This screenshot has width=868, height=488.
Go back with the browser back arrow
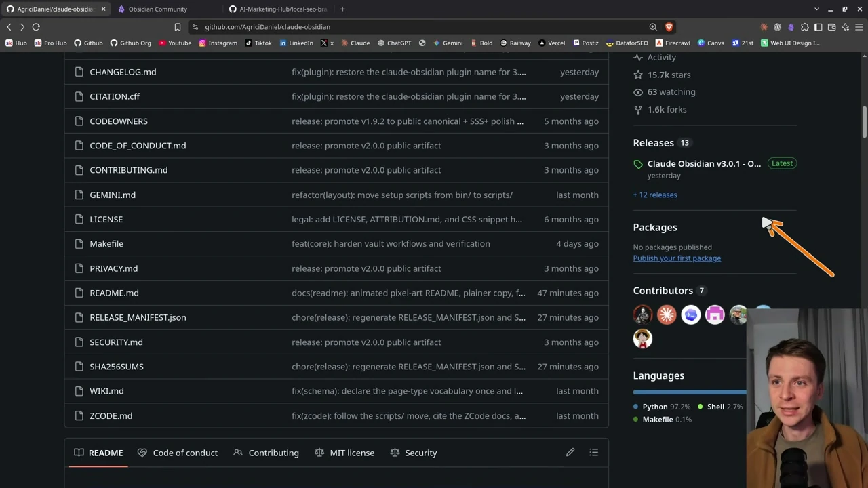[9, 27]
